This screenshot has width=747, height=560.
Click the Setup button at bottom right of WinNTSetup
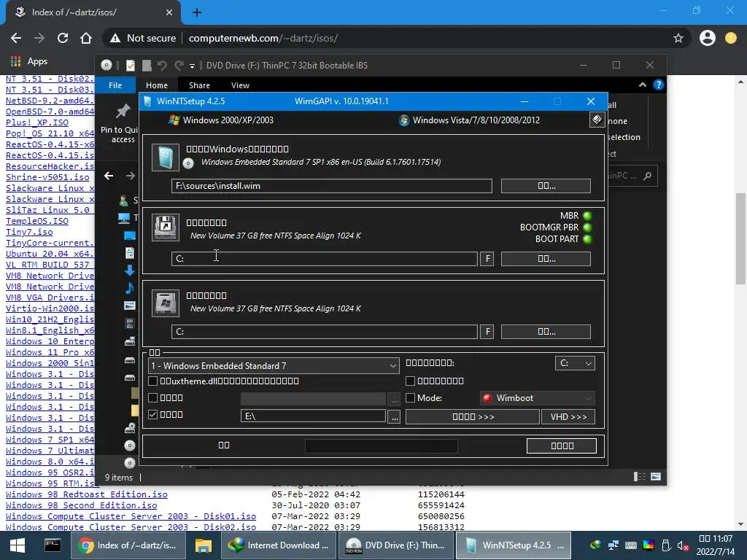pyautogui.click(x=562, y=446)
